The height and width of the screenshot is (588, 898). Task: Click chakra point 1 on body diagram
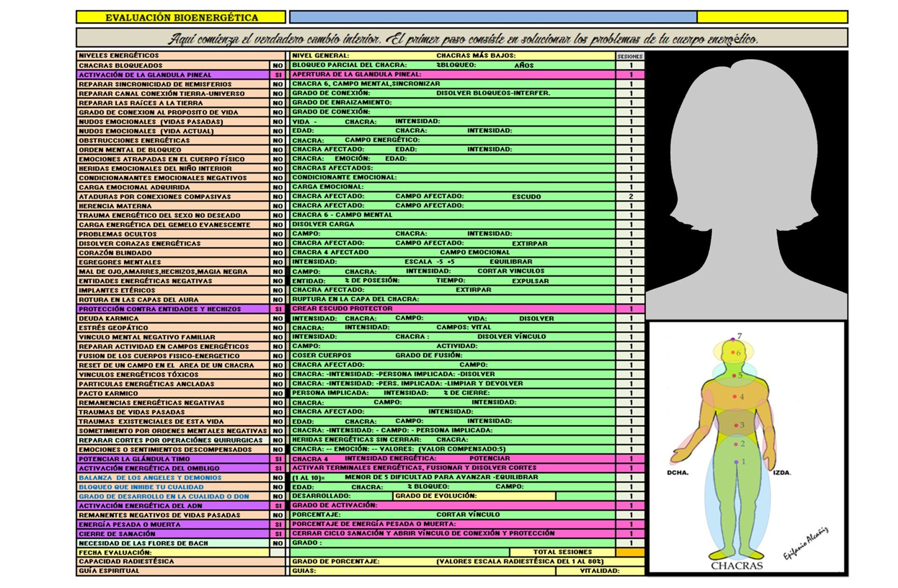[x=736, y=462]
